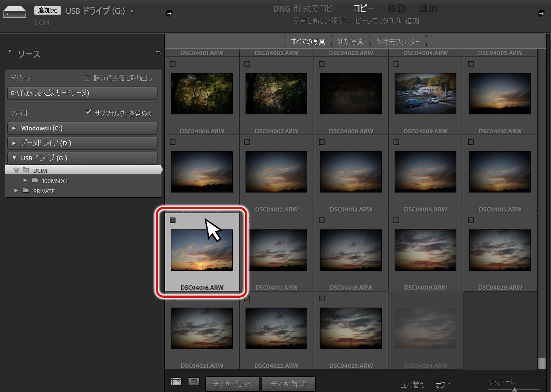Select the DSC04024.ARW dimmed thumbnail

point(425,328)
